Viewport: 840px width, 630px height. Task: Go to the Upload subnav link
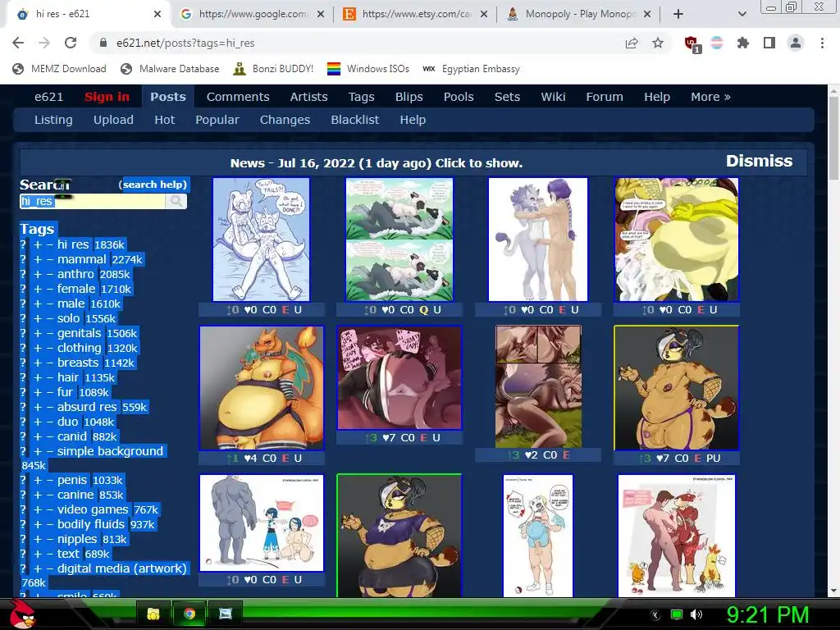pos(113,120)
